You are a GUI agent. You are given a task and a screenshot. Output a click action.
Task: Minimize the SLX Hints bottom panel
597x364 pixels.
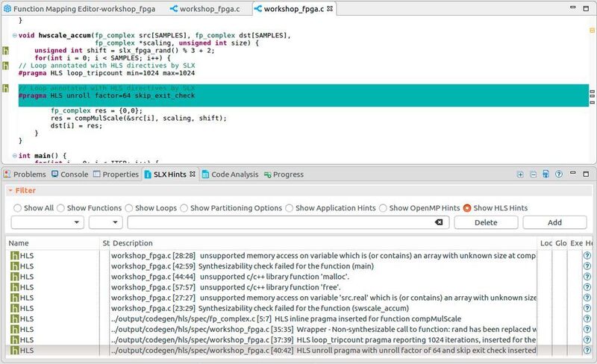[572, 173]
